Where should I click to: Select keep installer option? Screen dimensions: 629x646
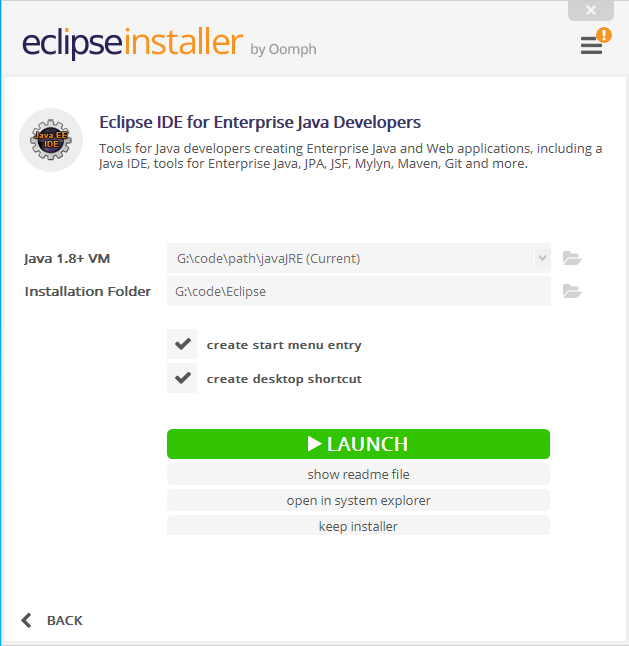(x=358, y=526)
